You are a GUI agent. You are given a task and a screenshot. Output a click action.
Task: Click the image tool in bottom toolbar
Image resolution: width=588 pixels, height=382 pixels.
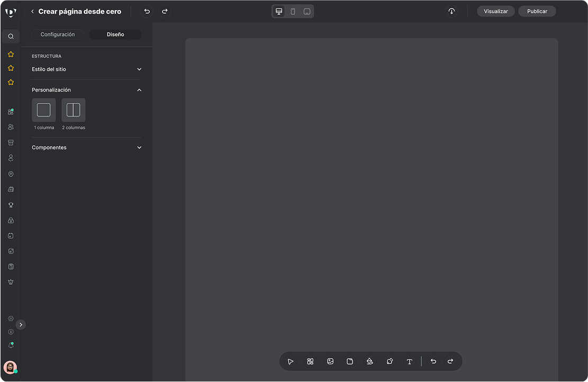pos(330,361)
